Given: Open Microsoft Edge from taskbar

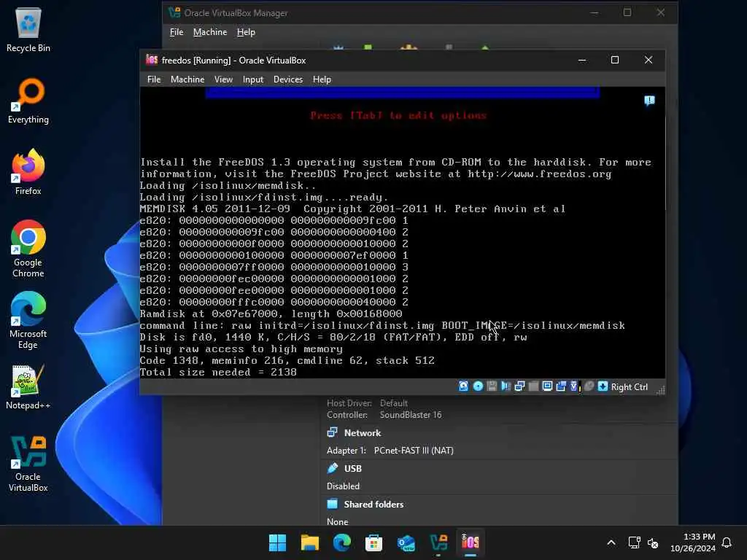Looking at the screenshot, I should (x=341, y=542).
